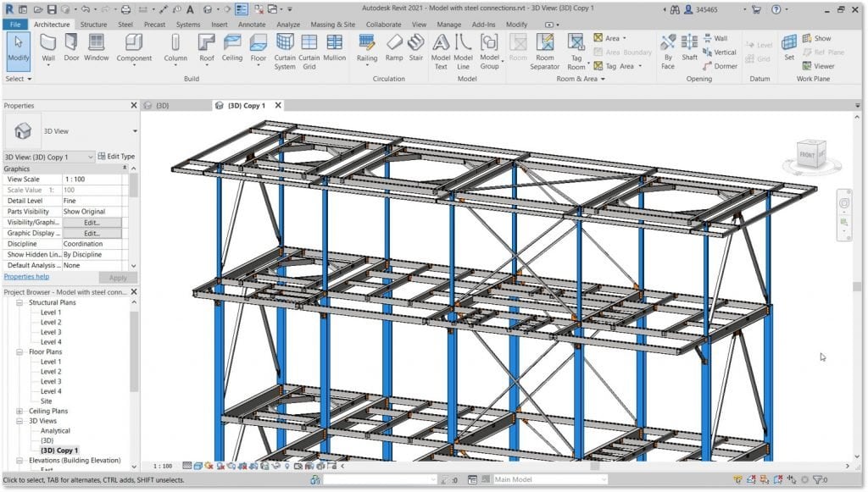Open the Measure tool on Quick Access toolbar
The height and width of the screenshot is (492, 868).
(163, 8)
